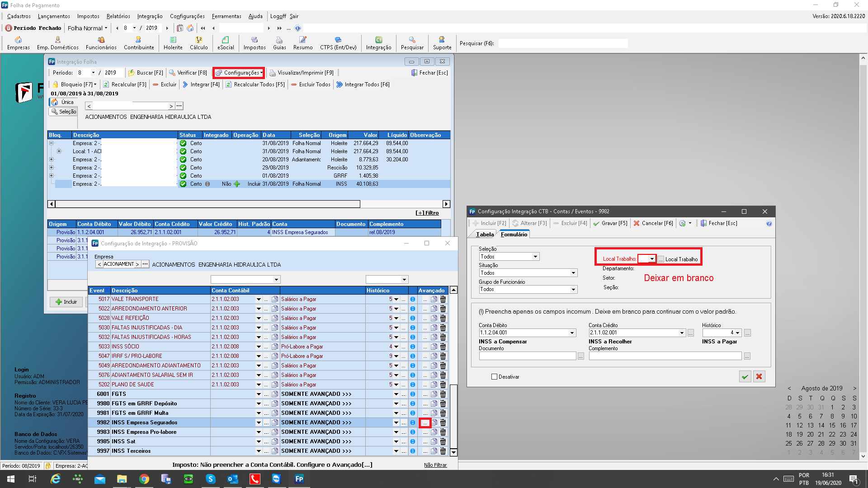
Task: Click the Complemento input field
Action: click(665, 356)
